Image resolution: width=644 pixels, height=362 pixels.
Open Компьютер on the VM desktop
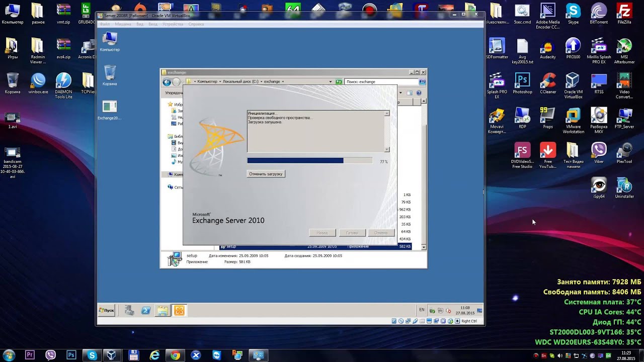(x=109, y=41)
